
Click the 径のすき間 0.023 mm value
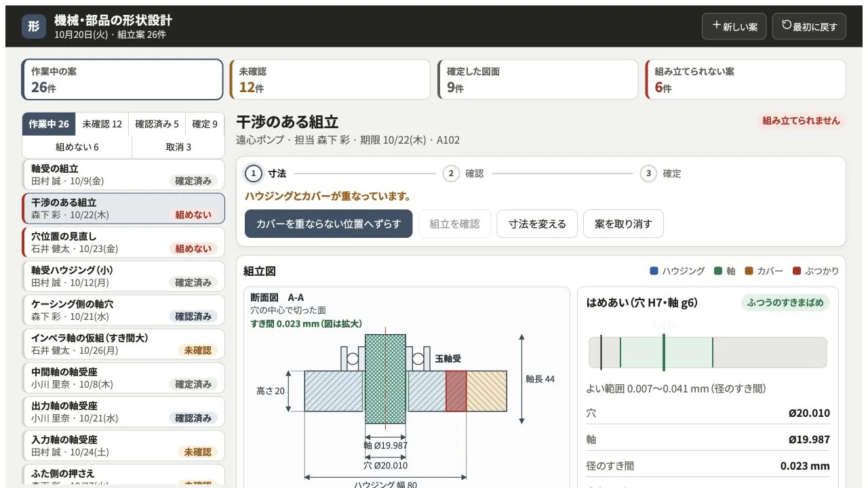(805, 466)
